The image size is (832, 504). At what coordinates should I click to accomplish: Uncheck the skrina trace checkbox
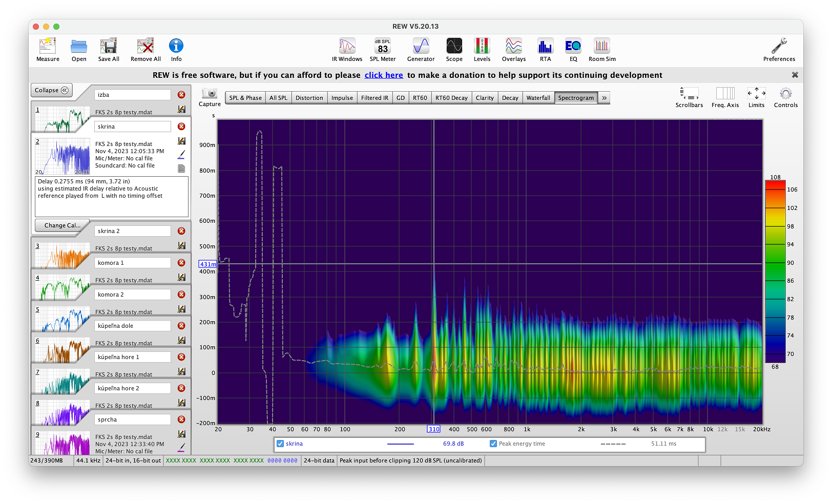coord(280,444)
